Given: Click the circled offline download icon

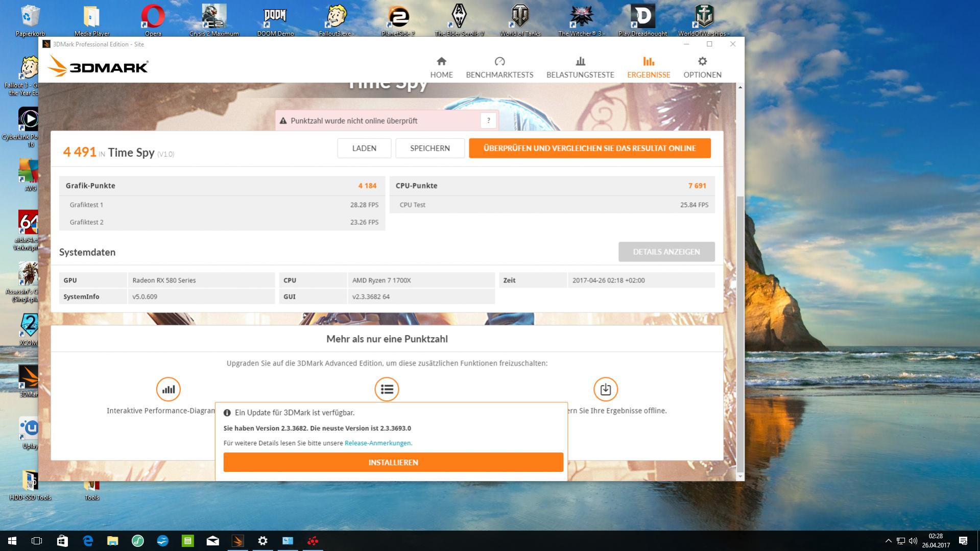Looking at the screenshot, I should pos(606,390).
